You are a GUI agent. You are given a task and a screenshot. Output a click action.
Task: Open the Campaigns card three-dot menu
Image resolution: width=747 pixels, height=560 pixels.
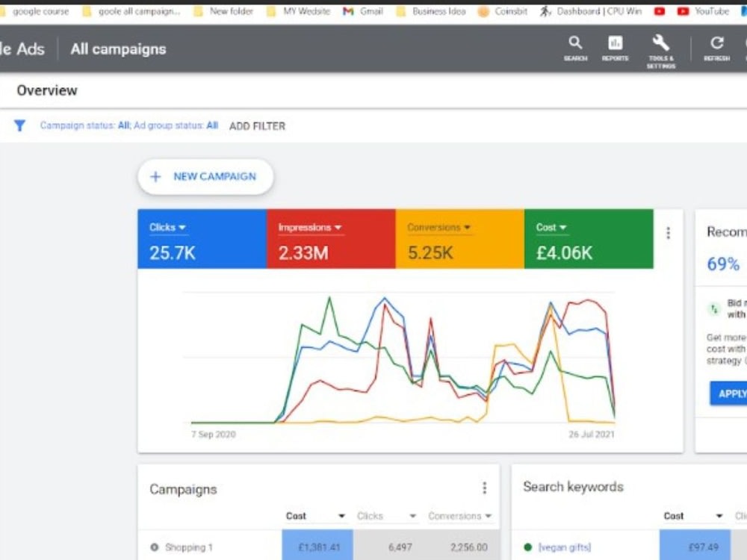pyautogui.click(x=484, y=488)
